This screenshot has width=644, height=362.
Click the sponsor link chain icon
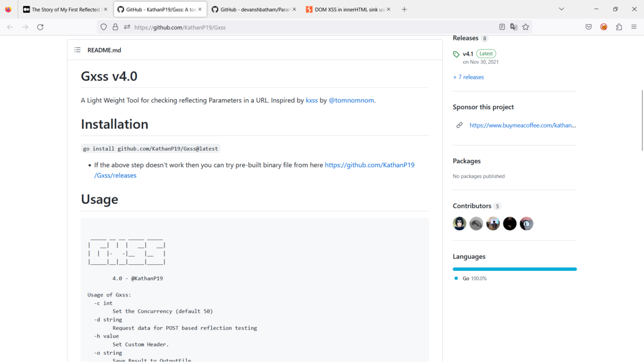pos(459,125)
